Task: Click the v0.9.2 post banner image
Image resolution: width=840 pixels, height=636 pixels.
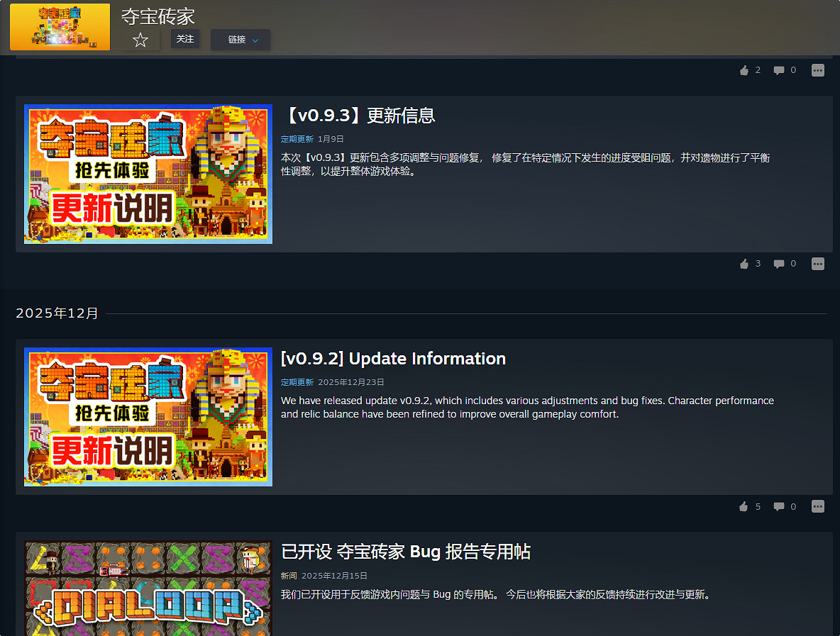Action: pyautogui.click(x=148, y=417)
